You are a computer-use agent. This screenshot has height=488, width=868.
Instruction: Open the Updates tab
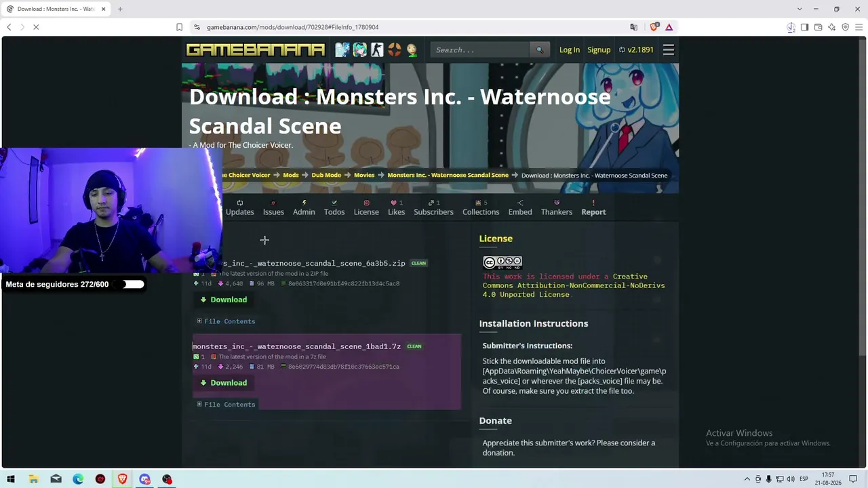tap(240, 207)
